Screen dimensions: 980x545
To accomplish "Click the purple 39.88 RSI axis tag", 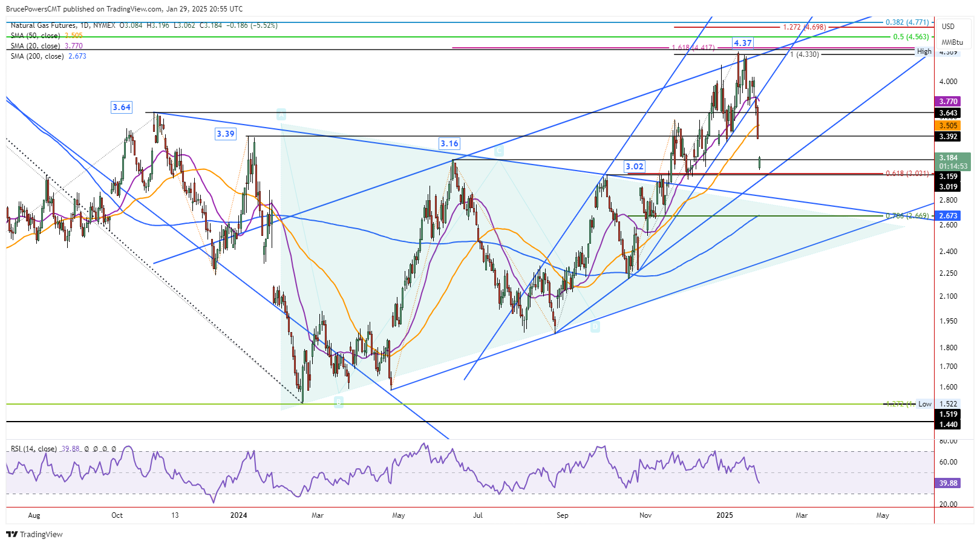I will point(947,483).
